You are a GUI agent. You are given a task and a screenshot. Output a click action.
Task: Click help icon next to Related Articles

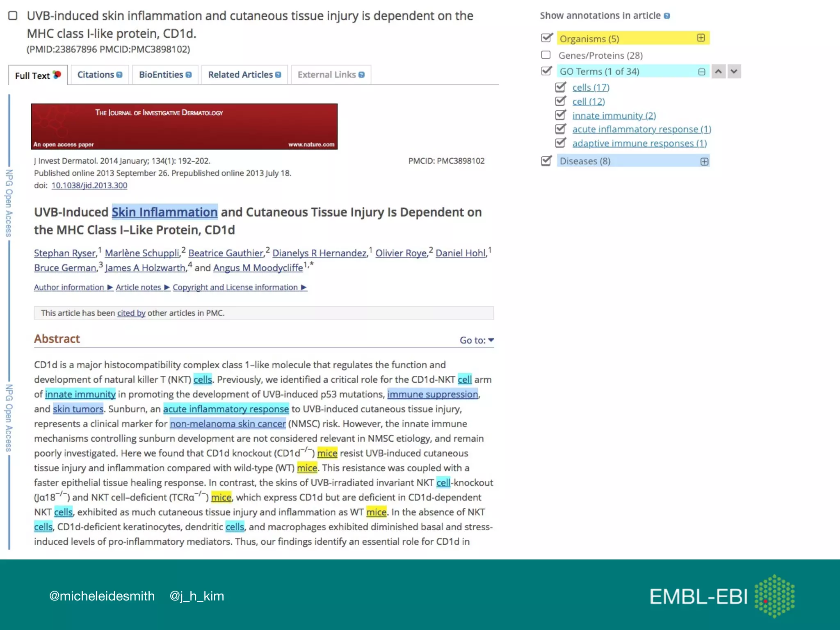point(278,75)
